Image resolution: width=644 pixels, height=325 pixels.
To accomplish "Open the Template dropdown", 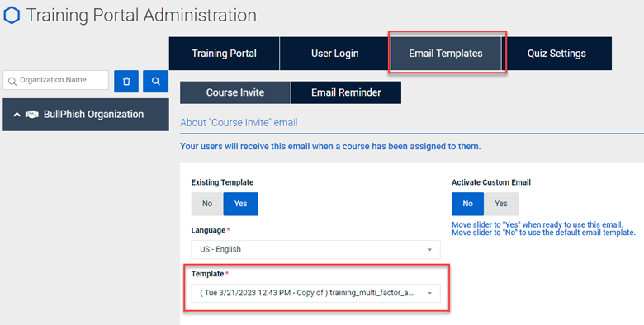I will [316, 293].
